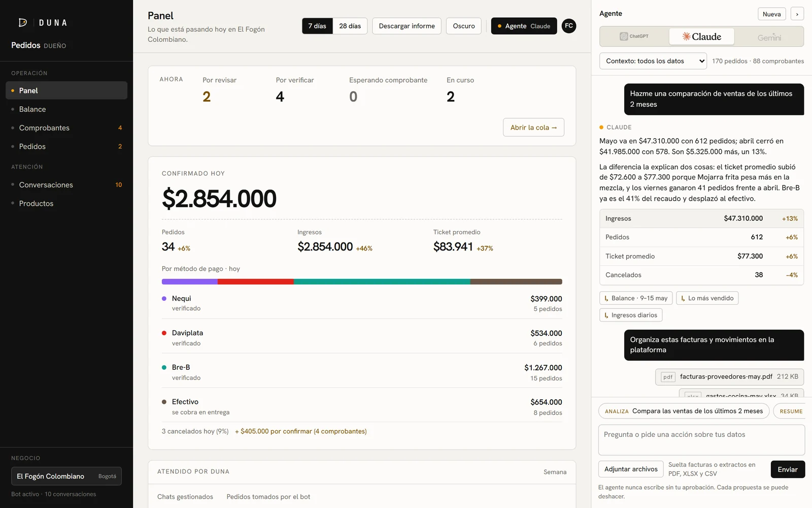
Task: Focus the Pregunta o pide una acción field
Action: pos(701,440)
